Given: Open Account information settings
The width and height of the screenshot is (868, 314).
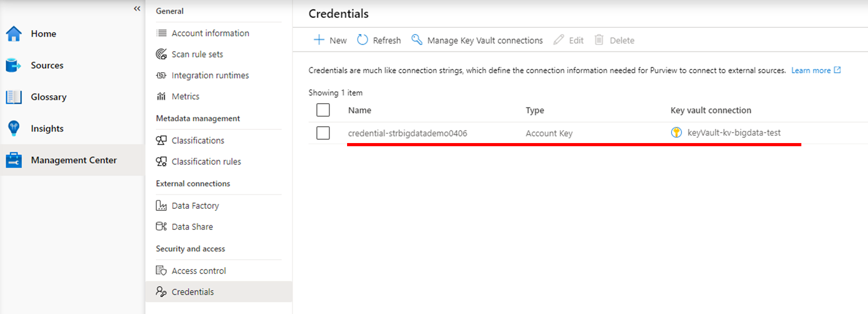Looking at the screenshot, I should 211,33.
